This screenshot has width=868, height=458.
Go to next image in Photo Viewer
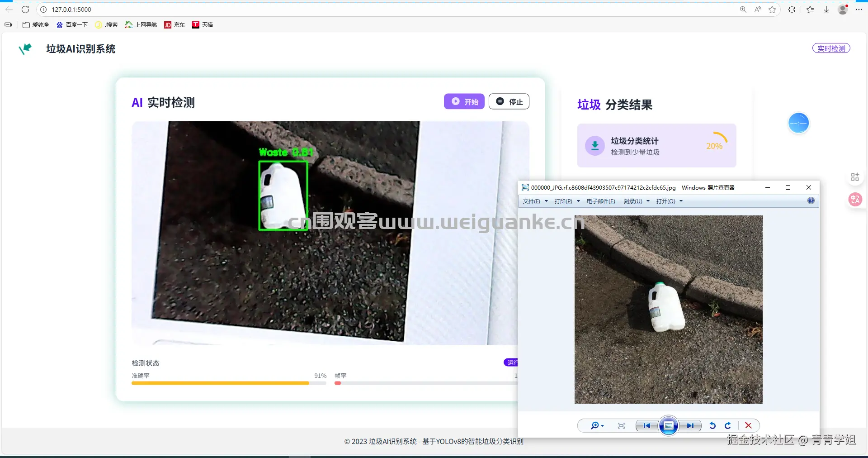pos(690,425)
